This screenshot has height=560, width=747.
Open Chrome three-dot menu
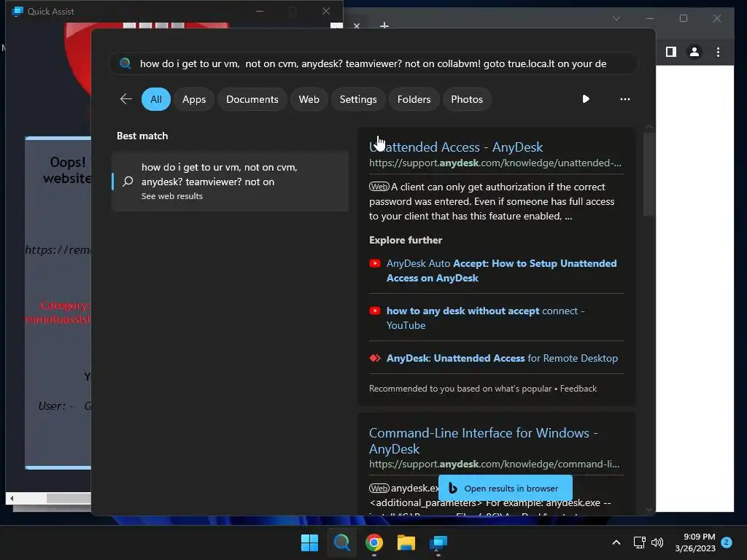point(718,52)
